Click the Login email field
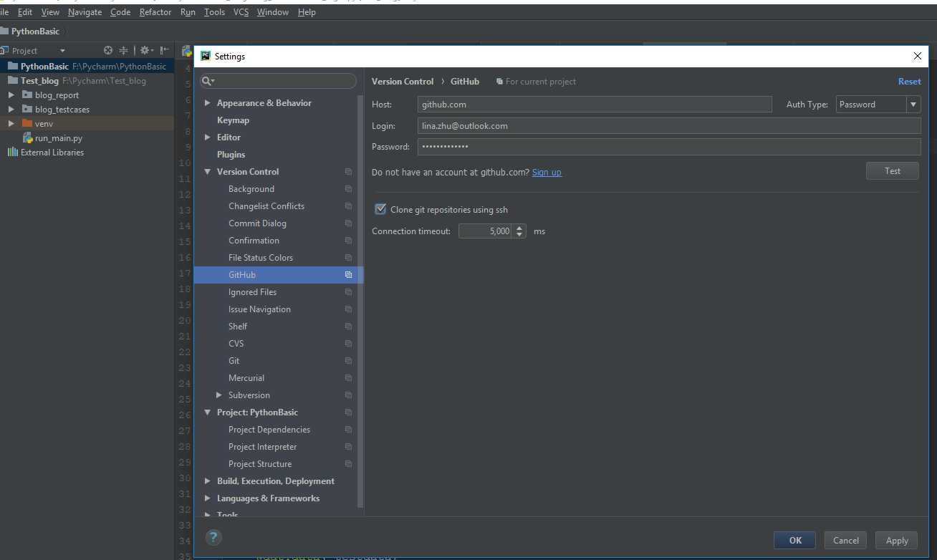937x560 pixels. pos(669,126)
